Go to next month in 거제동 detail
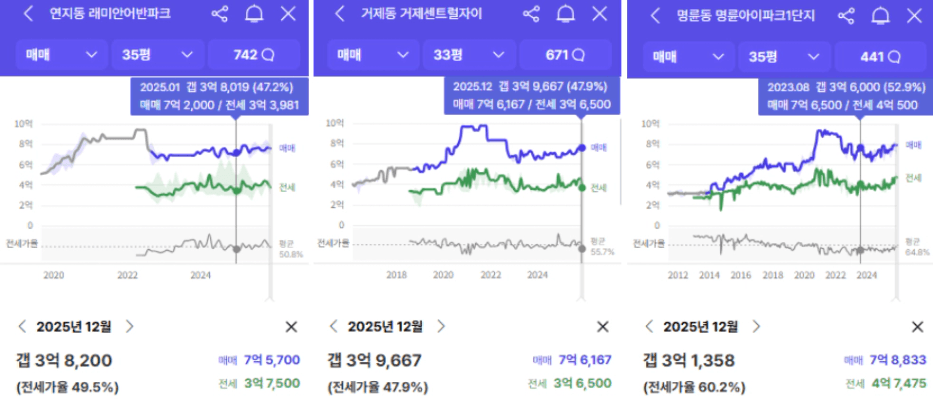 440,327
